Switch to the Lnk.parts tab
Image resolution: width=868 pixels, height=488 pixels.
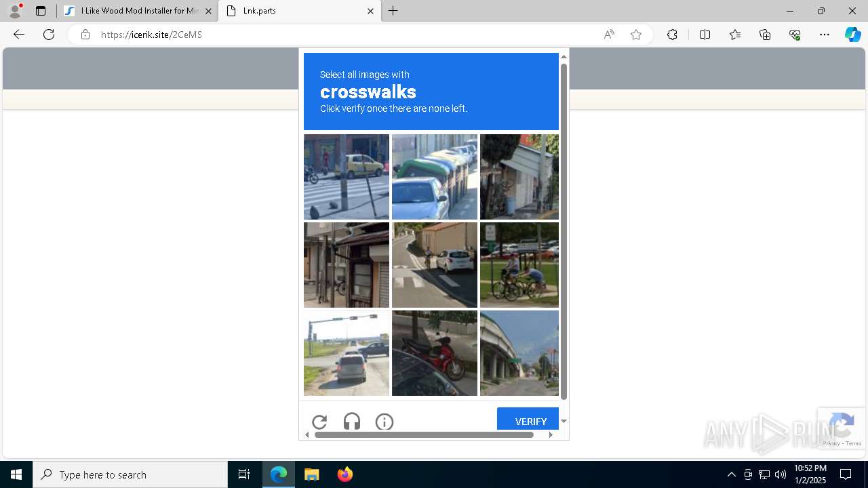(x=299, y=11)
